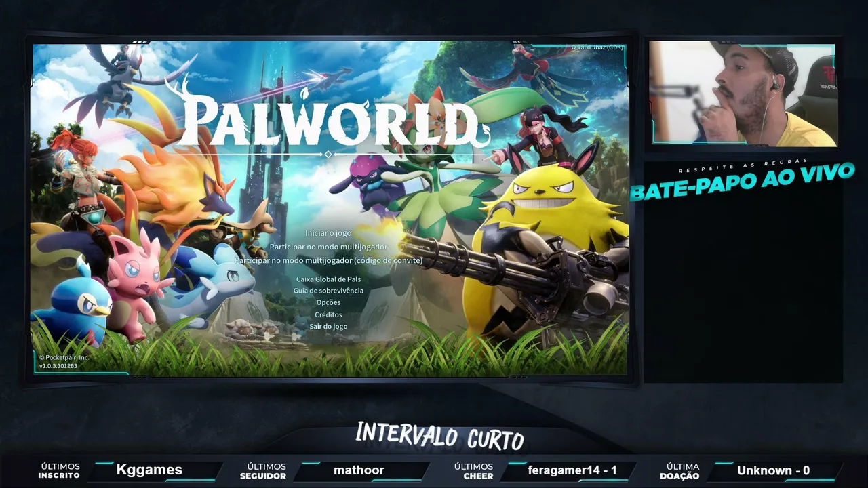Click the latest follower name mathoor
This screenshot has width=868, height=488.
[359, 470]
